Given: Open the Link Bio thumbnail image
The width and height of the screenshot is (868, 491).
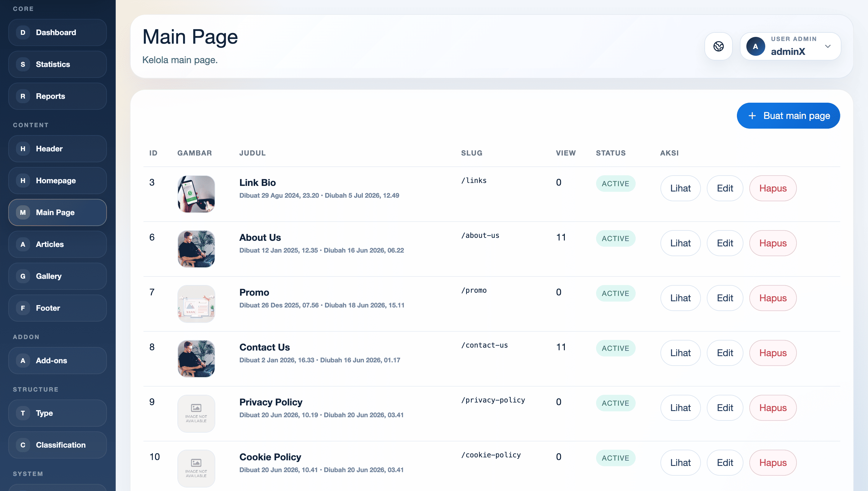Looking at the screenshot, I should 196,194.
